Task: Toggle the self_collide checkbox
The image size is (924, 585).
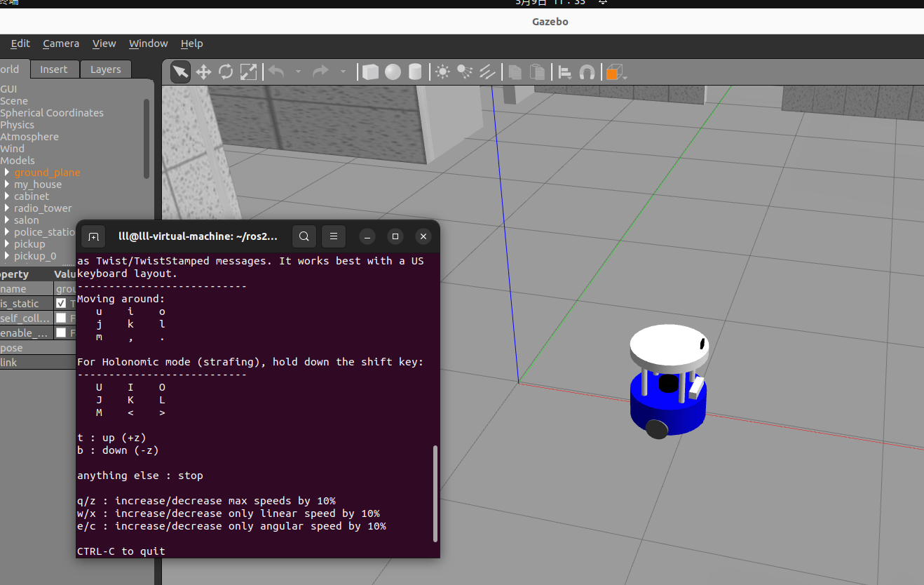Action: coord(61,318)
